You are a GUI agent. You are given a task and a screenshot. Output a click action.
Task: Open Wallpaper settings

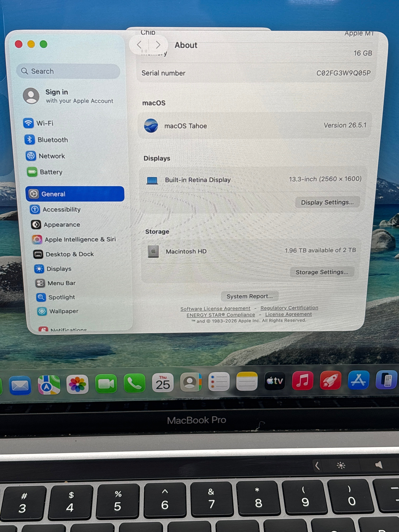(58, 311)
